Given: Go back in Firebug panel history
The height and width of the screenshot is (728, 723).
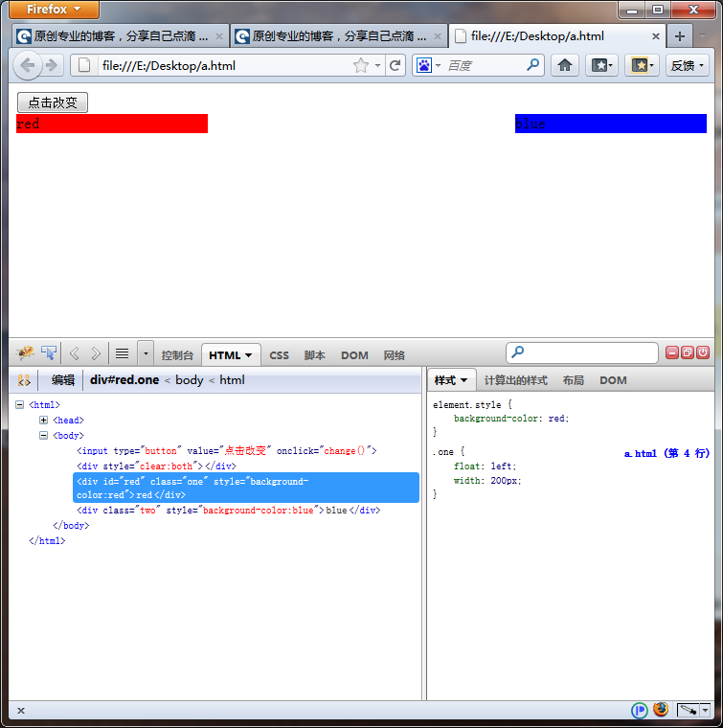Looking at the screenshot, I should click(x=75, y=353).
